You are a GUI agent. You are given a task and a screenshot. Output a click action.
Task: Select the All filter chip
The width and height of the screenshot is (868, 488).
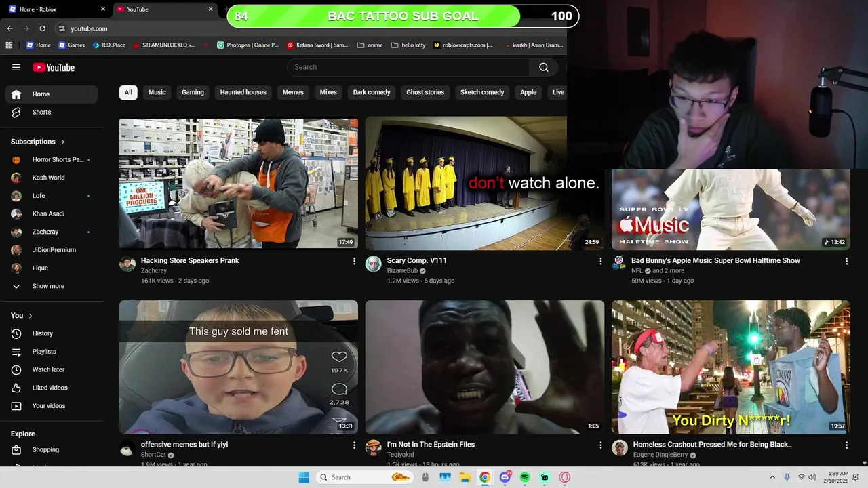point(128,92)
